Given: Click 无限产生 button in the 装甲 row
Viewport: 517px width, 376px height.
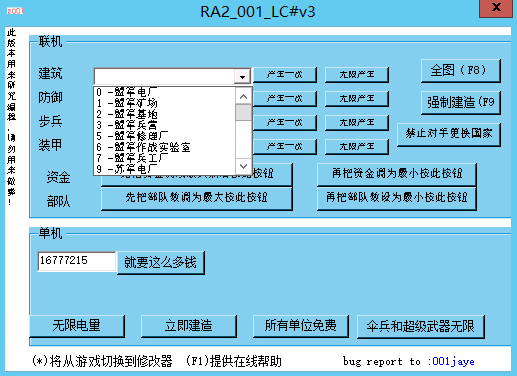Looking at the screenshot, I should coord(357,147).
